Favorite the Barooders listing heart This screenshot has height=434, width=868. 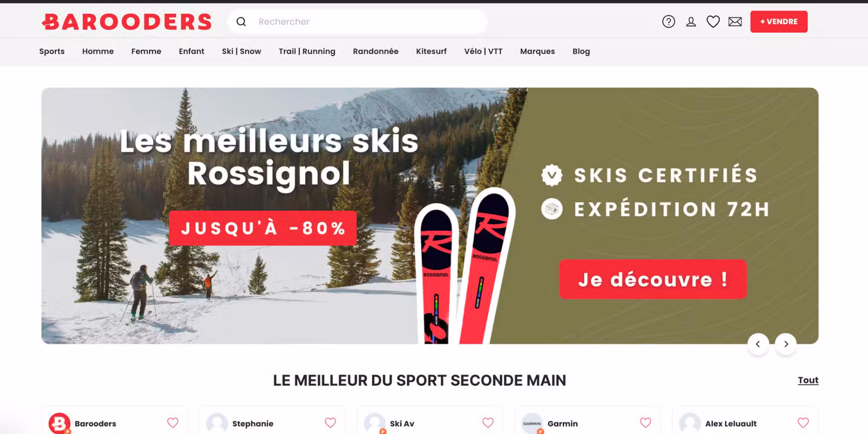point(173,423)
